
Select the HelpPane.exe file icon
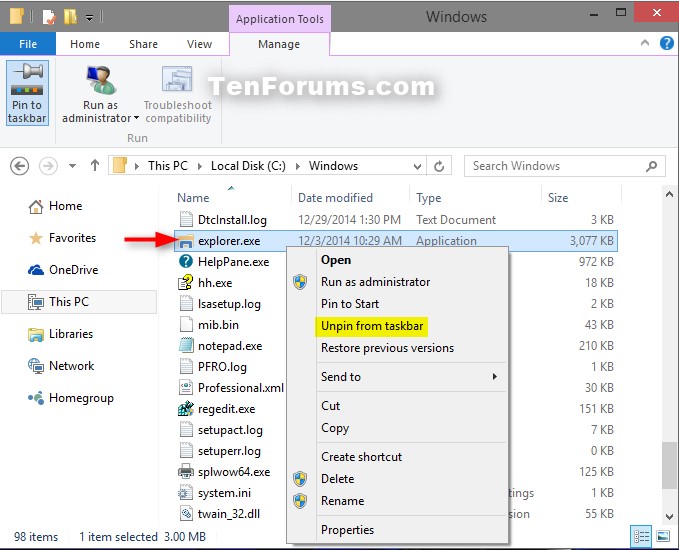tap(186, 262)
